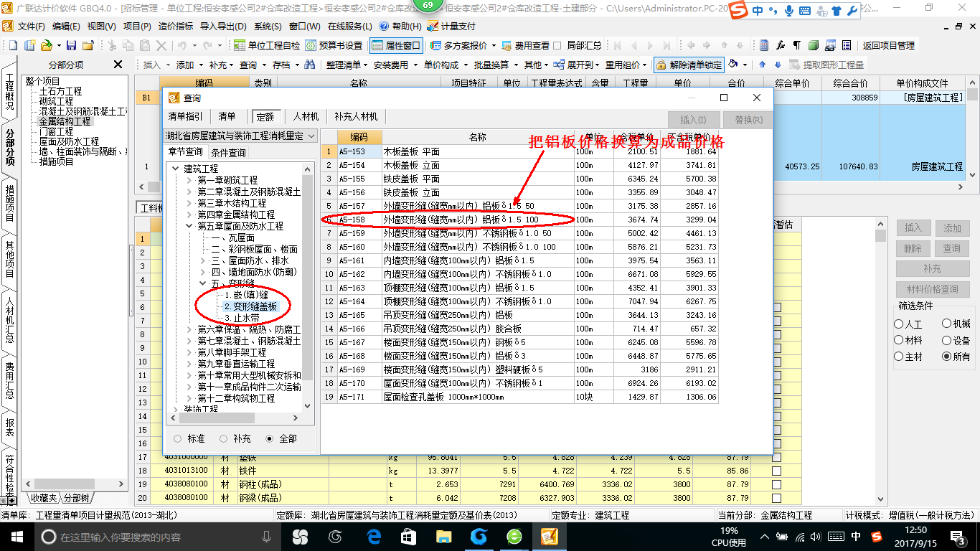Click the paragraph mark icon
Viewport: 980px width, 551px height.
[x=796, y=45]
